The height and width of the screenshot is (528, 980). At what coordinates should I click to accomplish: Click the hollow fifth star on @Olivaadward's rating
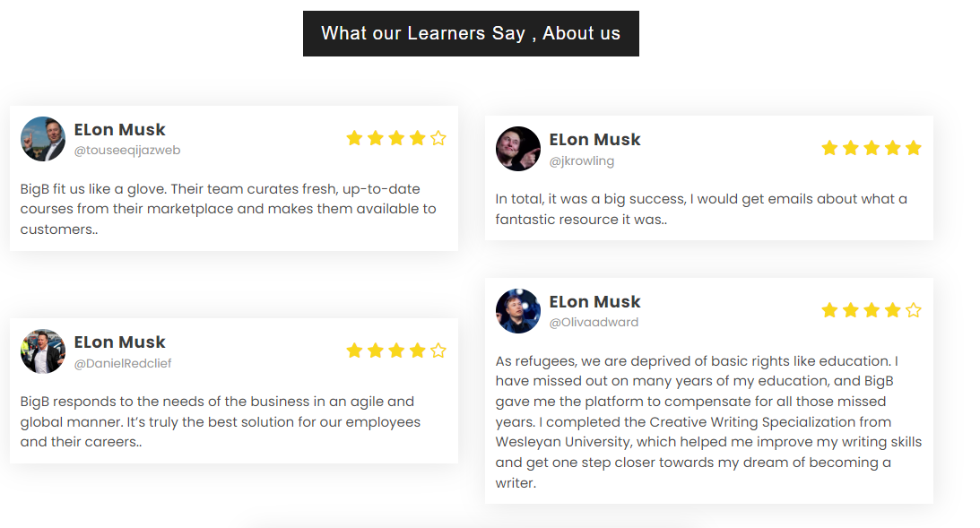click(x=914, y=309)
